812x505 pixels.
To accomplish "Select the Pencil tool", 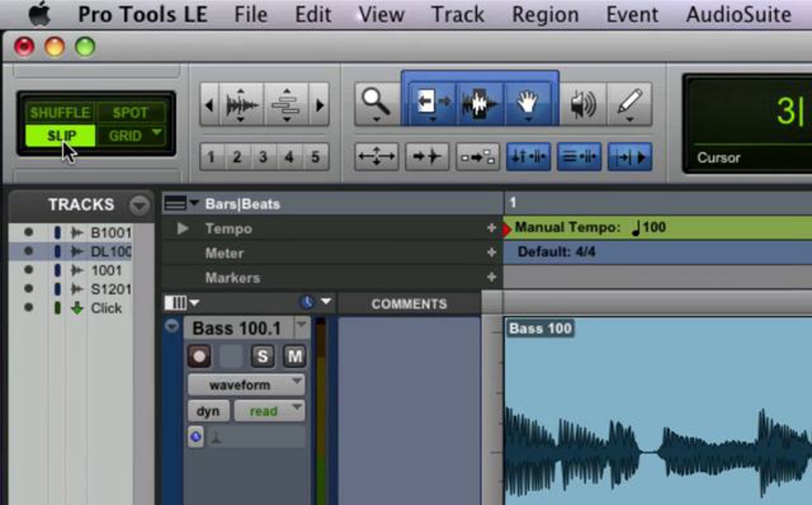I will (629, 102).
